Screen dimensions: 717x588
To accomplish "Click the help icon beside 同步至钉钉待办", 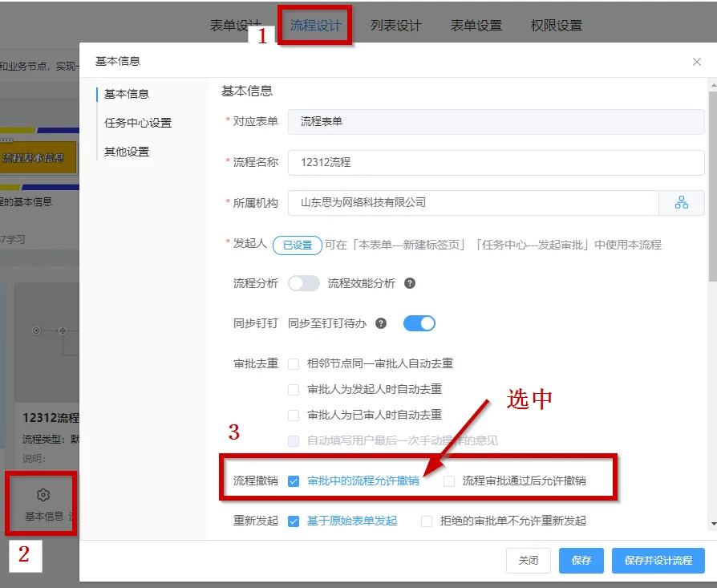I will pyautogui.click(x=381, y=323).
